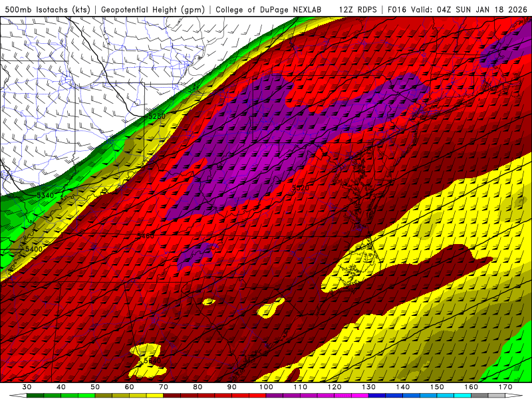
Task: Click the "F016 Valid: 04Z SUN JAN 18 2026" text
Action: 457,9
